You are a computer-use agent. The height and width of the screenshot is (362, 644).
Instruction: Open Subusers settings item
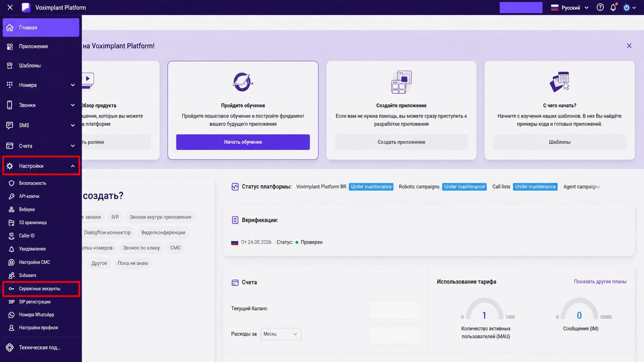(x=41, y=275)
